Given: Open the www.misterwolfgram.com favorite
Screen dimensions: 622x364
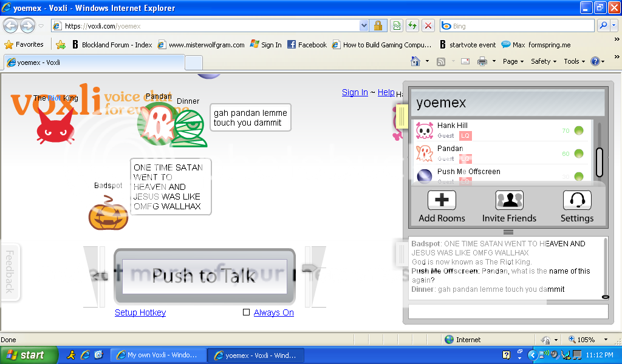Looking at the screenshot, I should 201,45.
